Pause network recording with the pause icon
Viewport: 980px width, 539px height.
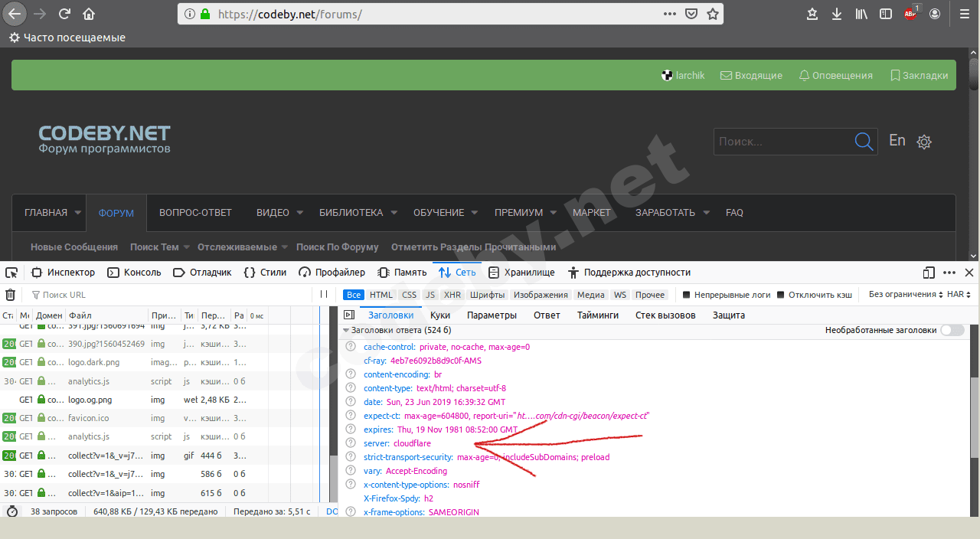tap(324, 295)
